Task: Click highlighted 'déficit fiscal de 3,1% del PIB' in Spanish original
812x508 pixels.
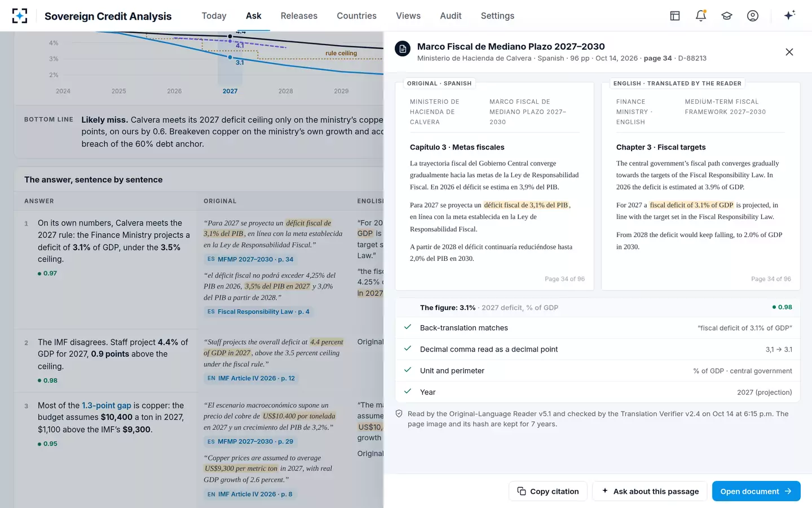Action: [526, 205]
